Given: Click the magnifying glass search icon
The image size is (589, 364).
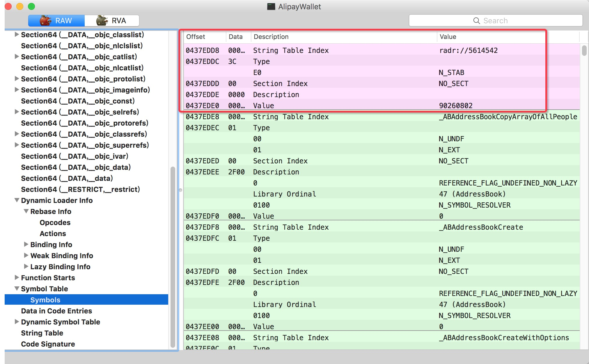Looking at the screenshot, I should coord(476,21).
